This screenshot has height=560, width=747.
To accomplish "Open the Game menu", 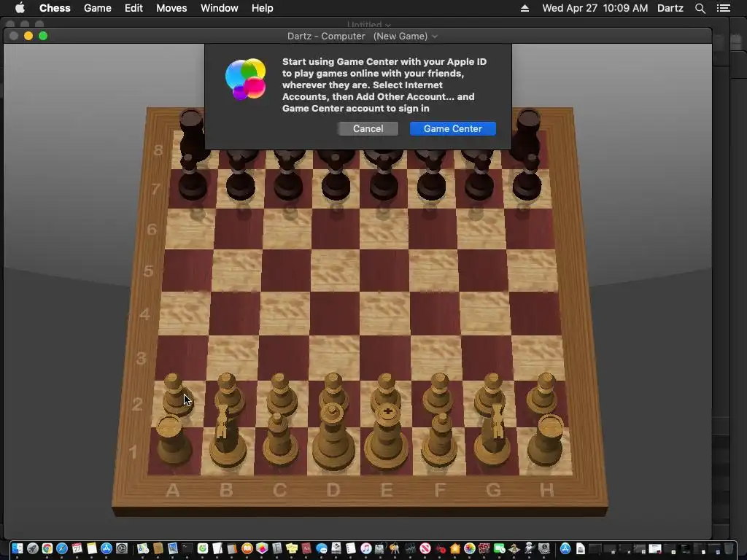I will [x=97, y=8].
